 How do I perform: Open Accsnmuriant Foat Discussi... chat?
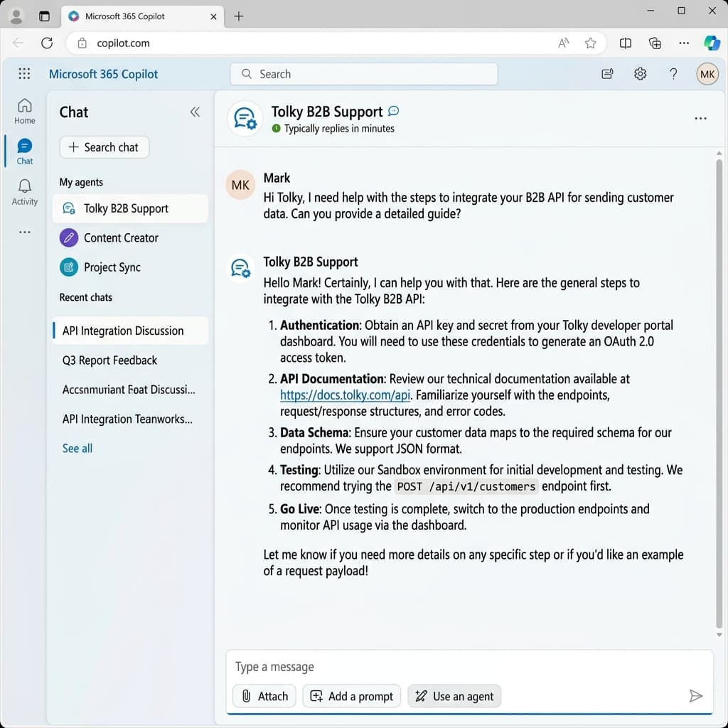click(x=131, y=390)
